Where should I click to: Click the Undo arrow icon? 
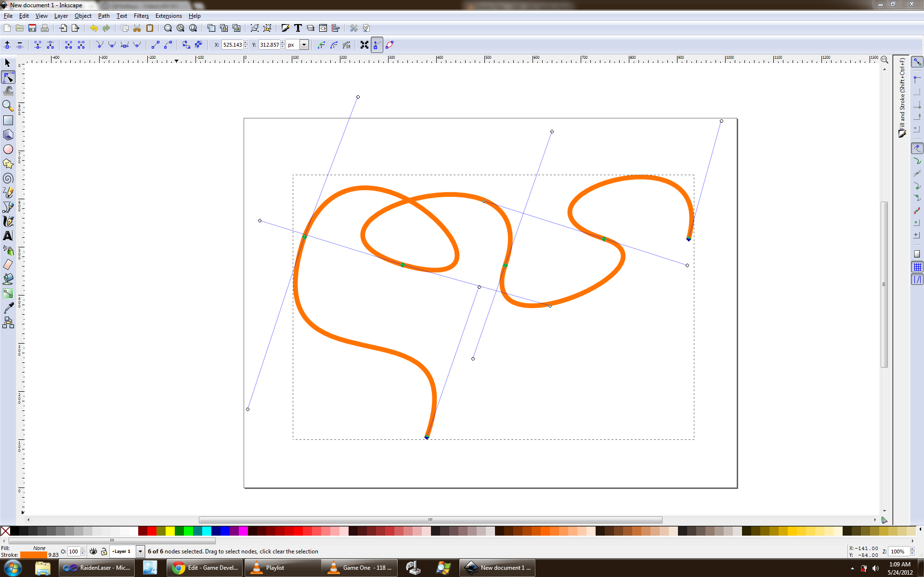click(x=93, y=28)
